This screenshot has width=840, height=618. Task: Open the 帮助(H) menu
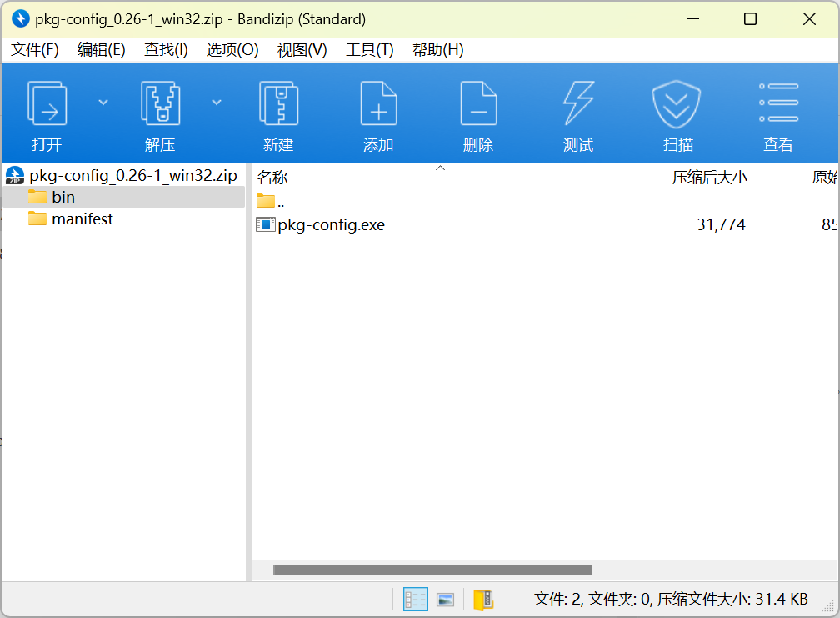pos(438,50)
